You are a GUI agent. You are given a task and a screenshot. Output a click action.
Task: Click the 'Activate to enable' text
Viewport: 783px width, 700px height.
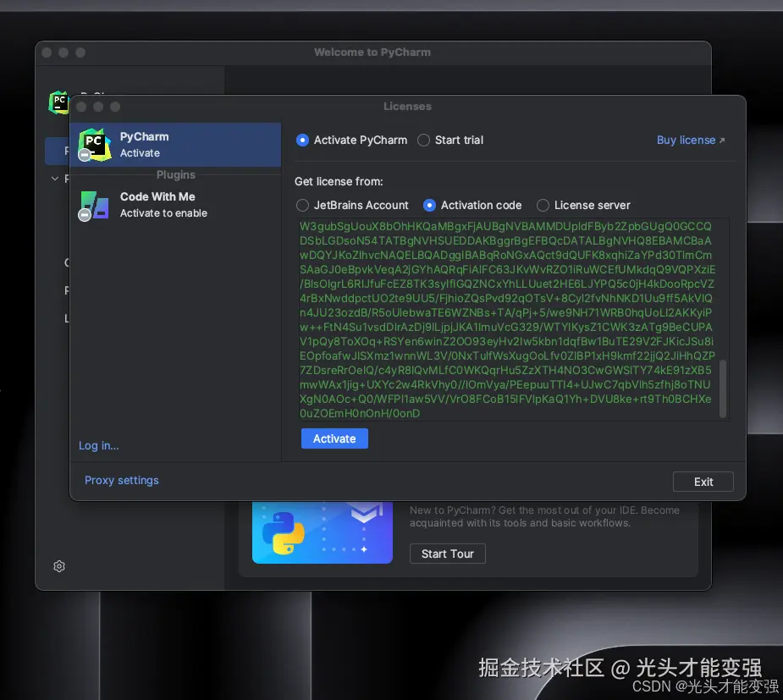click(163, 213)
